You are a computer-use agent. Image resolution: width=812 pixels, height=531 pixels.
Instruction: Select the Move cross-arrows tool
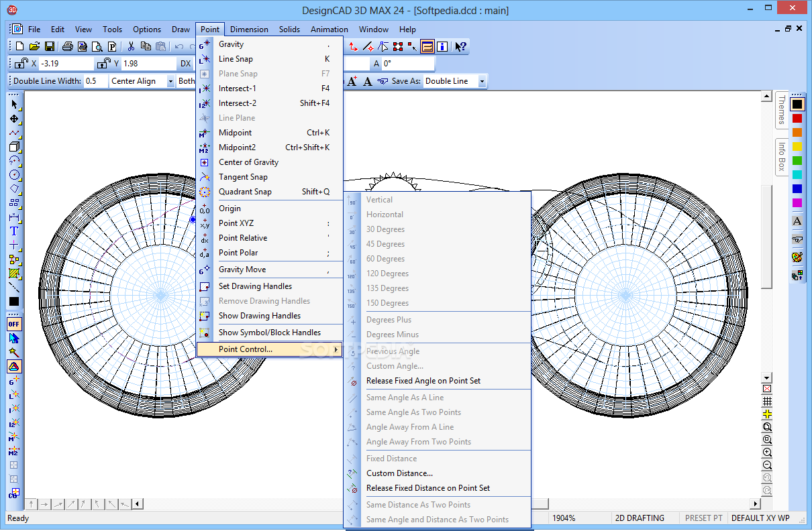(x=14, y=119)
